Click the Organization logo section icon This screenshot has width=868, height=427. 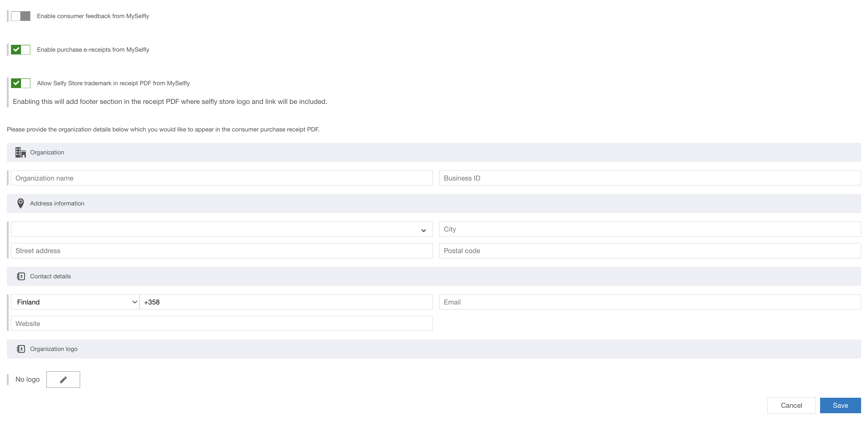tap(21, 349)
